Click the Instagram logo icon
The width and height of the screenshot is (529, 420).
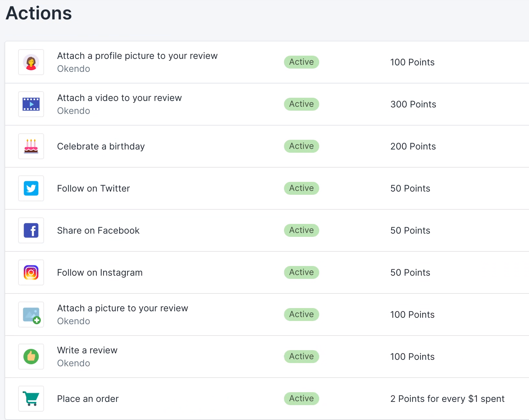coord(31,272)
